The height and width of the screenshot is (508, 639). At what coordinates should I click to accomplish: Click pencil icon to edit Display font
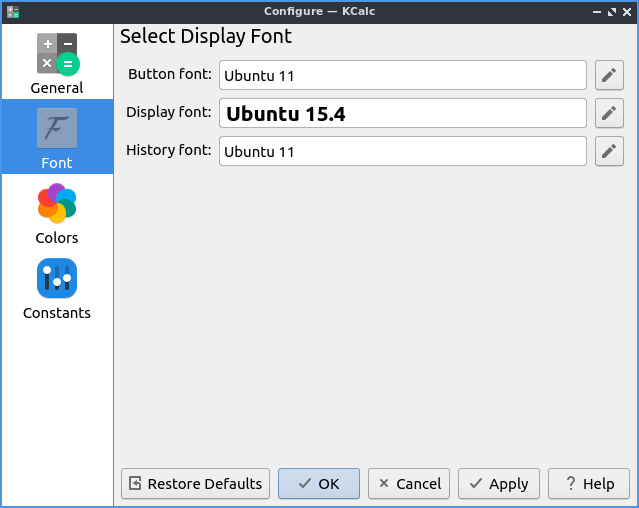tap(609, 113)
